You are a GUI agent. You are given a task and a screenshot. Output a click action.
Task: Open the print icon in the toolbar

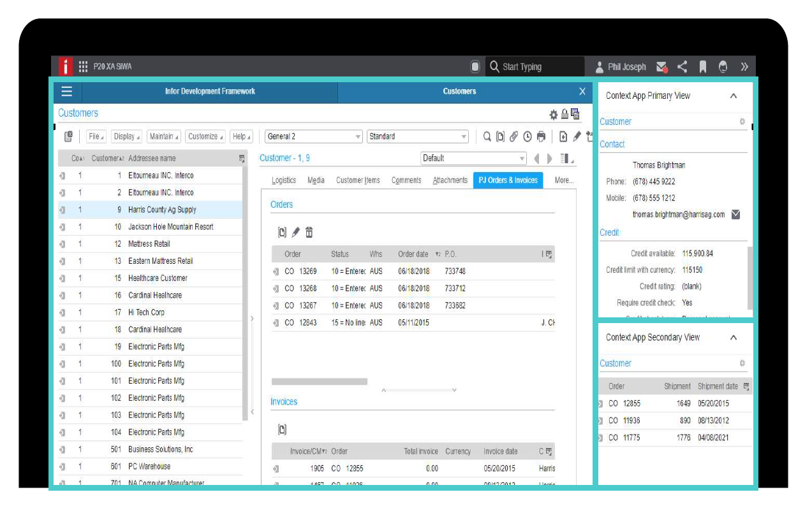[541, 136]
